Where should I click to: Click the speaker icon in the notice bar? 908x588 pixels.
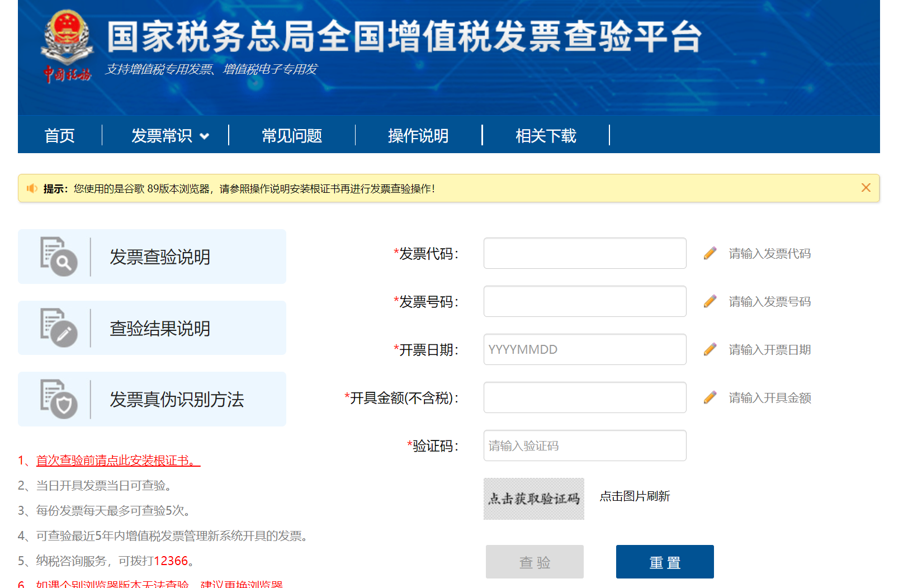pyautogui.click(x=32, y=188)
